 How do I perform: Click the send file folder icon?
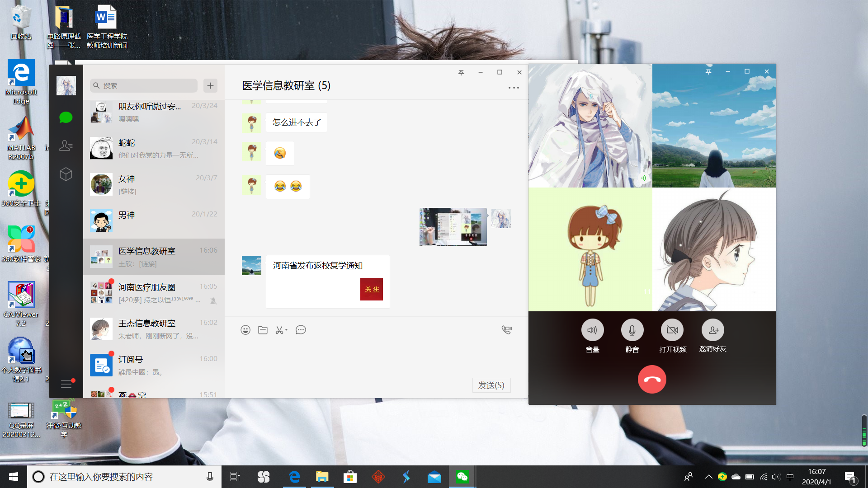pyautogui.click(x=263, y=330)
